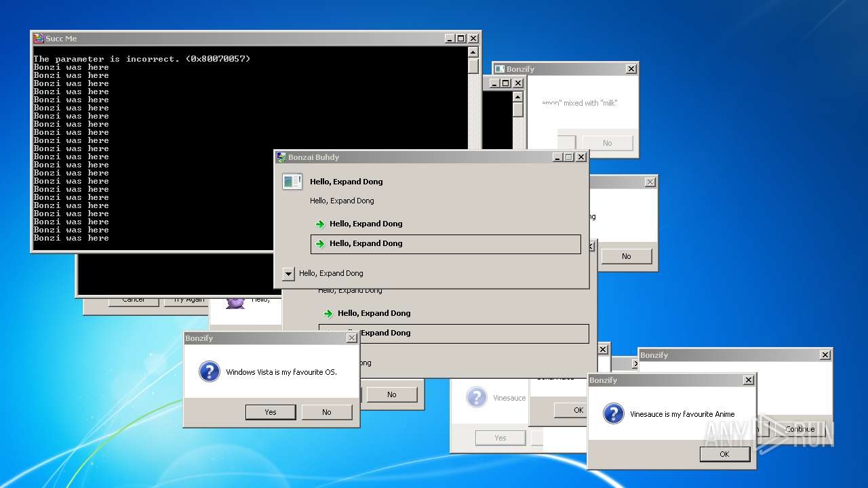Close the dialog right of Bonzai Buhdy

coord(650,182)
